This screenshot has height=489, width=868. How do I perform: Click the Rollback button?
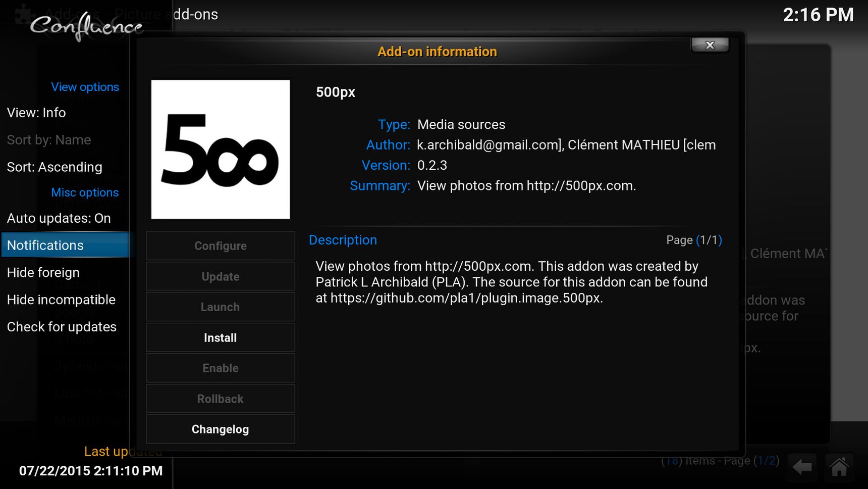pyautogui.click(x=221, y=399)
